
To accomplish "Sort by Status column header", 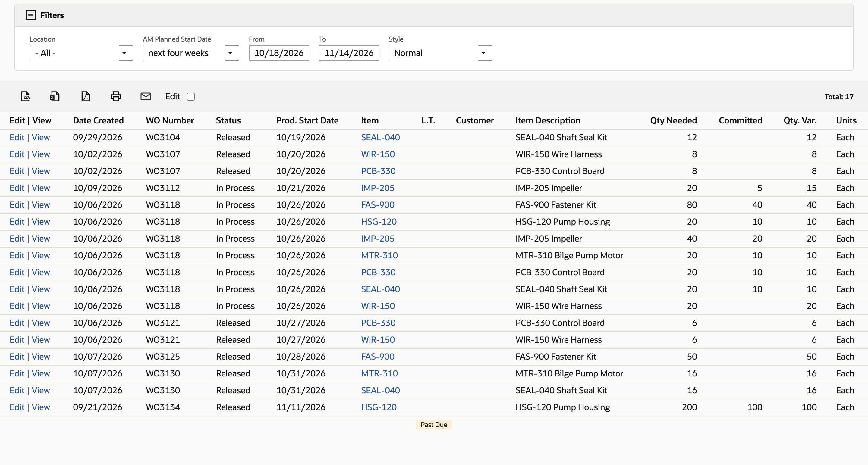I will click(228, 120).
